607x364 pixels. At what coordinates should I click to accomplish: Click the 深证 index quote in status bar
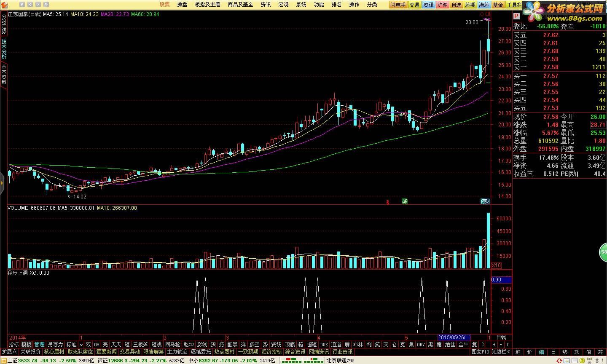(x=141, y=361)
